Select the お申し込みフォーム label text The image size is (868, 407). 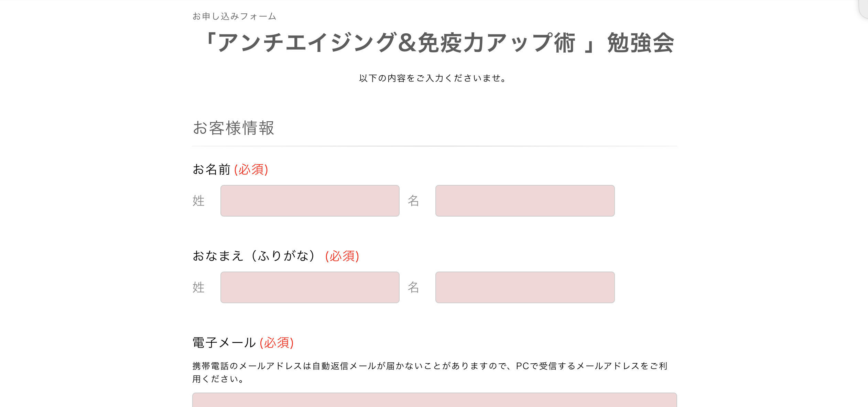[234, 16]
